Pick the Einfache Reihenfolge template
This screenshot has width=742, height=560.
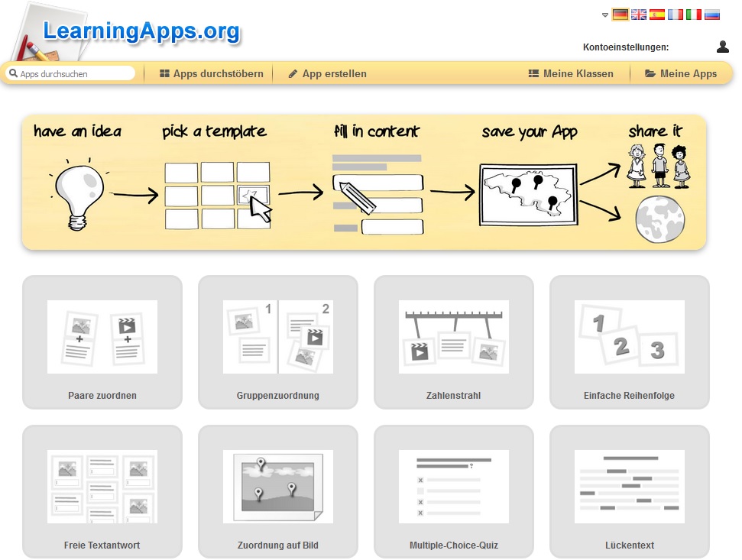[x=630, y=342]
